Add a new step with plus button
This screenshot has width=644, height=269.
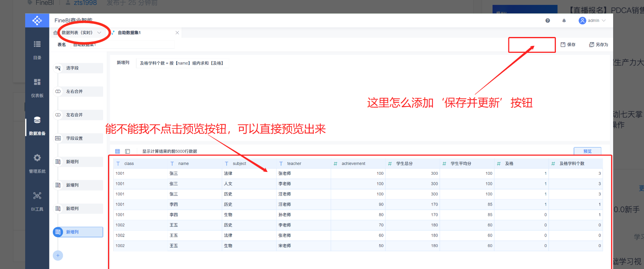pyautogui.click(x=58, y=255)
